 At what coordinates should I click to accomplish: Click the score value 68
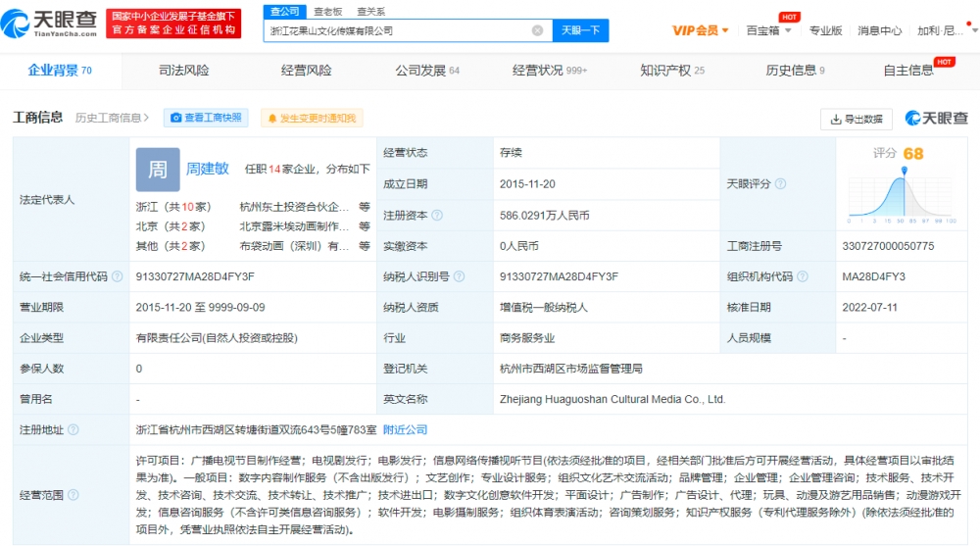tap(913, 153)
